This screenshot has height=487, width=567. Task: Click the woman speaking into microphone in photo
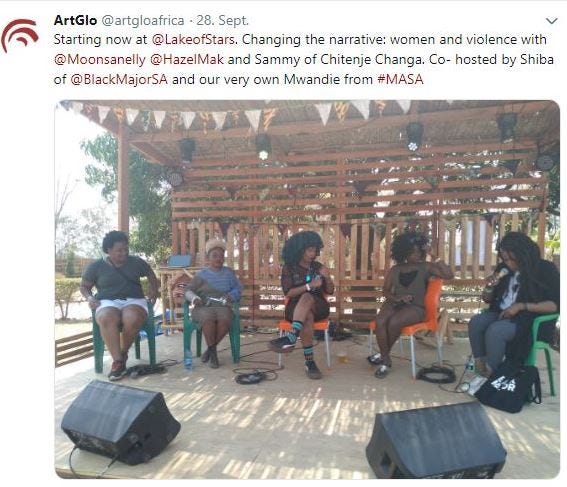click(517, 304)
